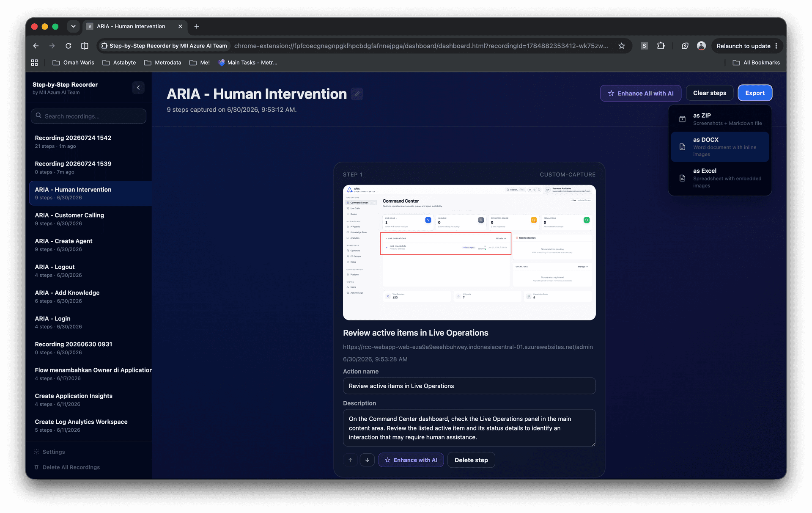The width and height of the screenshot is (812, 513).
Task: Open the apps grid in bookmarks bar
Action: pyautogui.click(x=35, y=63)
